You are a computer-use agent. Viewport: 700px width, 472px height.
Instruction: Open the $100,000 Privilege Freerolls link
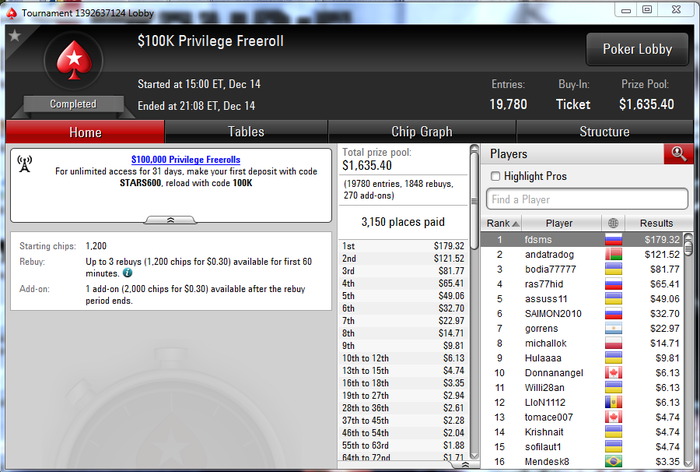pyautogui.click(x=186, y=159)
